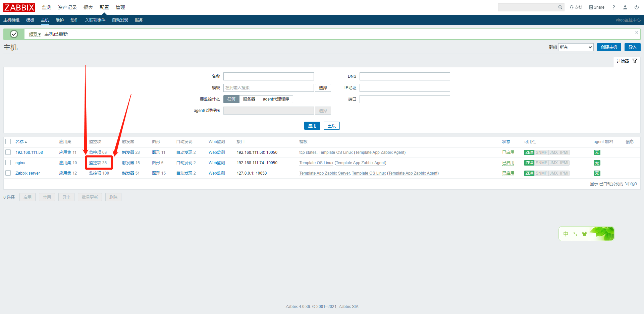Viewport: 644px width, 314px height.
Task: Select checkbox for host 192.168.111.58
Action: coord(8,152)
